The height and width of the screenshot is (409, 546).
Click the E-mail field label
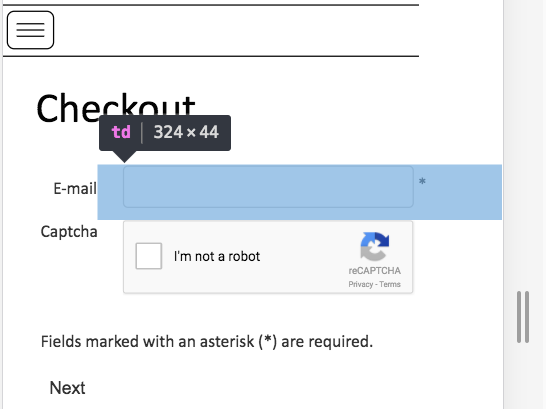75,189
